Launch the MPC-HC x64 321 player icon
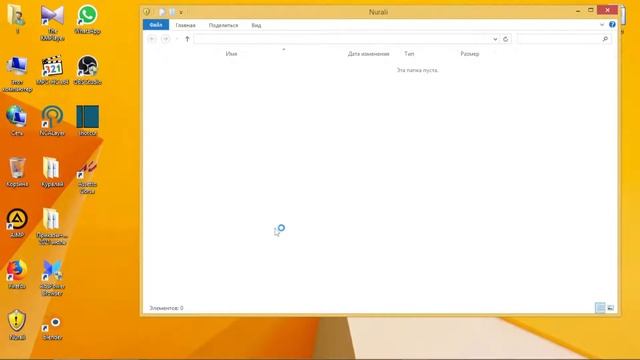The height and width of the screenshot is (360, 640). pos(52,70)
